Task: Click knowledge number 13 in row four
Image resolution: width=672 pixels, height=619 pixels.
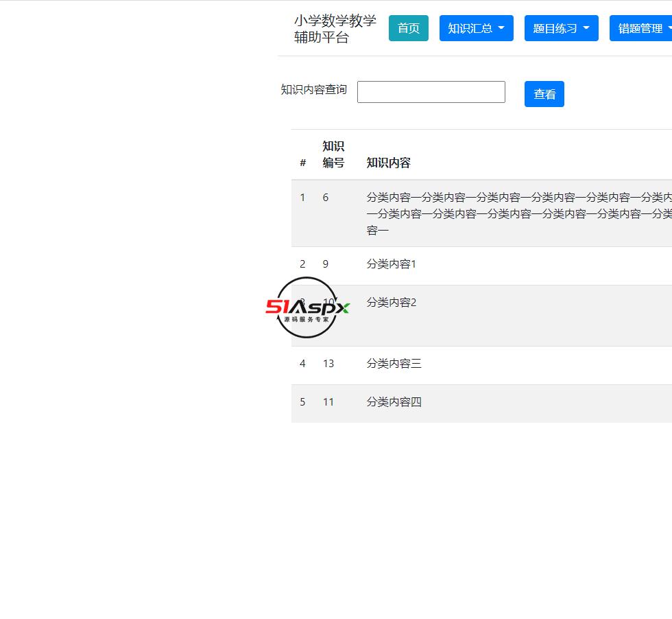Action: (x=328, y=363)
